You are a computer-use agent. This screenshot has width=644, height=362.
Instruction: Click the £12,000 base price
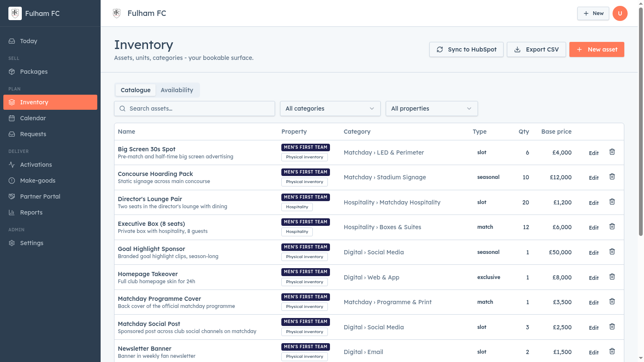click(x=561, y=177)
